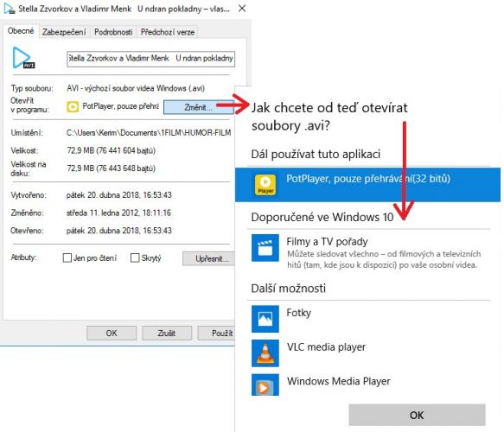Click the title bar file icon
Viewport: 504px width, 432px height.
click(x=9, y=9)
